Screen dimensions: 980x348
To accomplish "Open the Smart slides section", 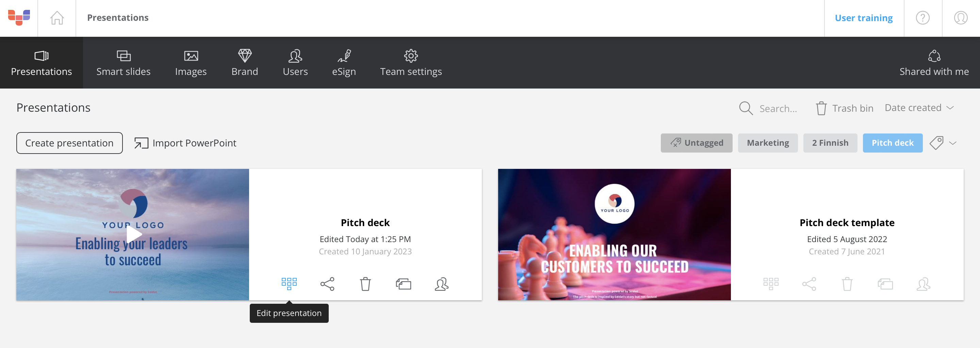I will point(123,63).
